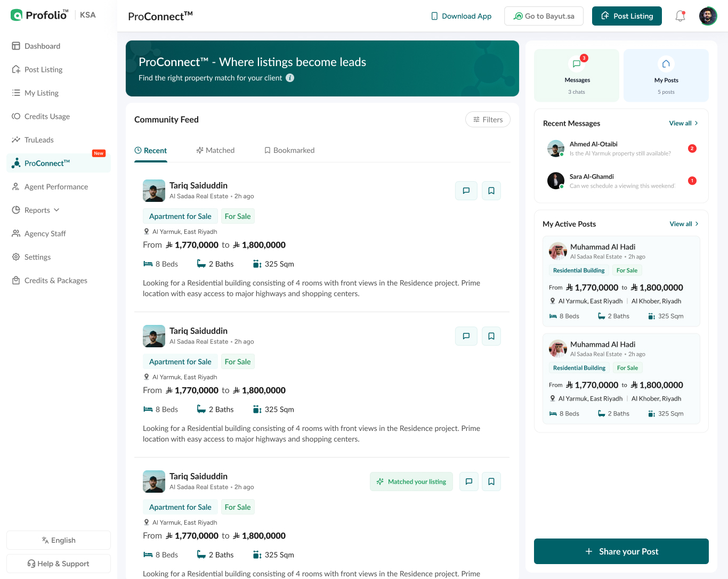This screenshot has height=579, width=728.
Task: Message Tariq Saiduddin on the first post
Action: pyautogui.click(x=466, y=191)
